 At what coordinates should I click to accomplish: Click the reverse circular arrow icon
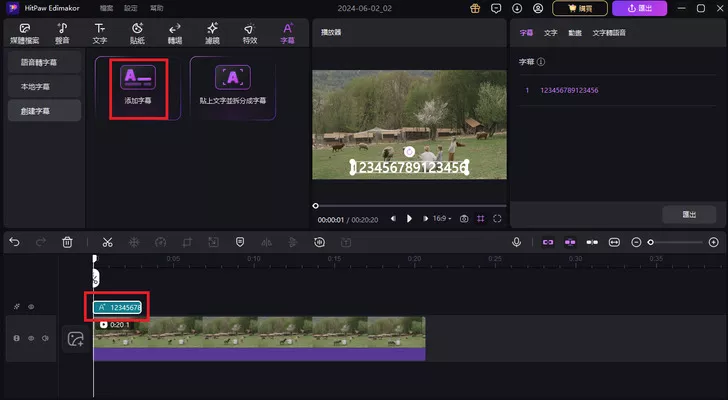tap(319, 242)
